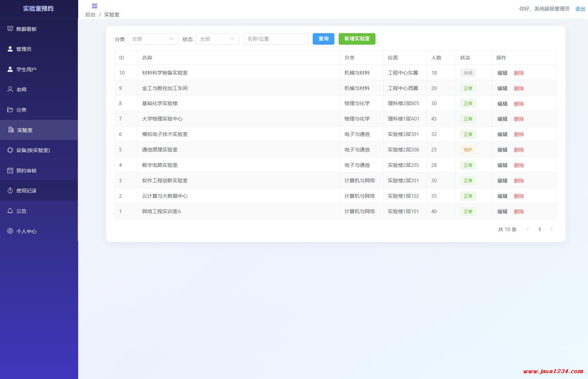The width and height of the screenshot is (588, 379).
Task: Click the 使用记录 timer icon
Action: tap(10, 190)
